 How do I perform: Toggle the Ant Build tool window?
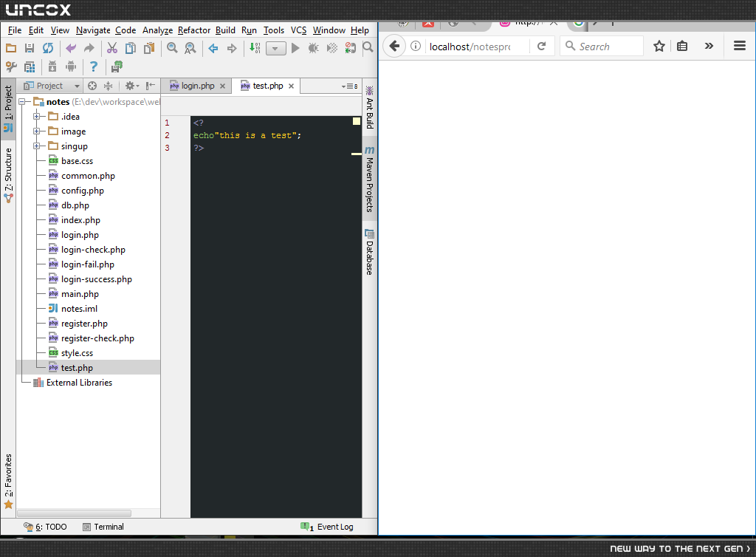369,107
